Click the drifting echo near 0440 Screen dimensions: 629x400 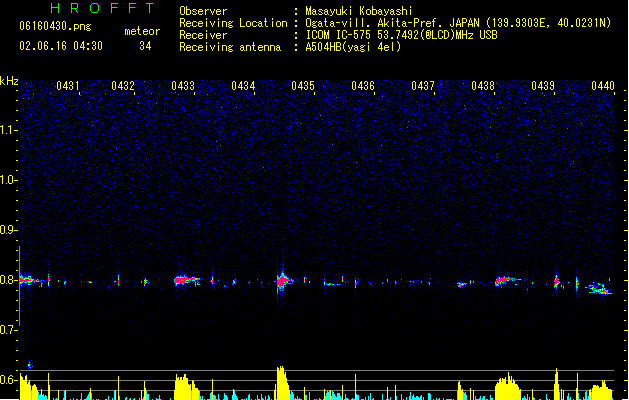[x=600, y=288]
